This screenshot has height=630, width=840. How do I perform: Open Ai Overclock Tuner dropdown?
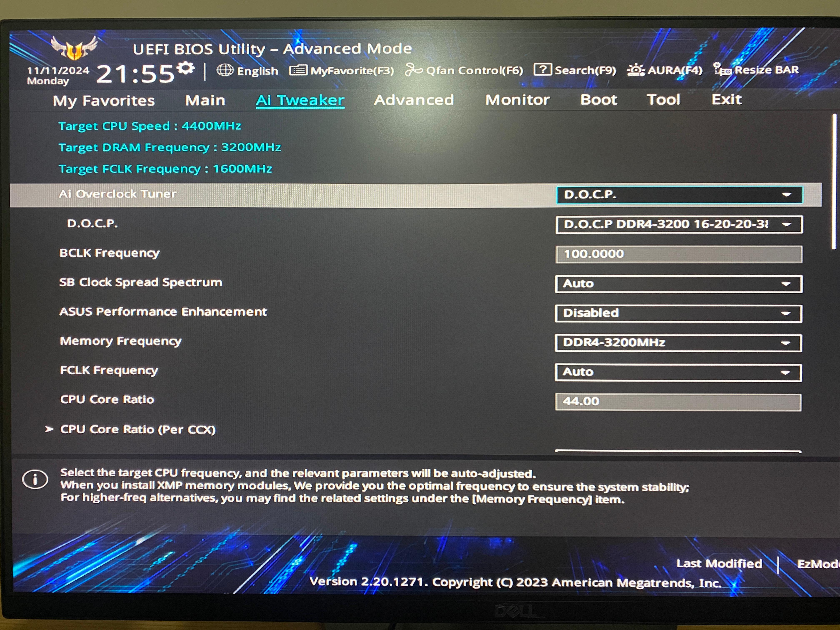tap(679, 195)
